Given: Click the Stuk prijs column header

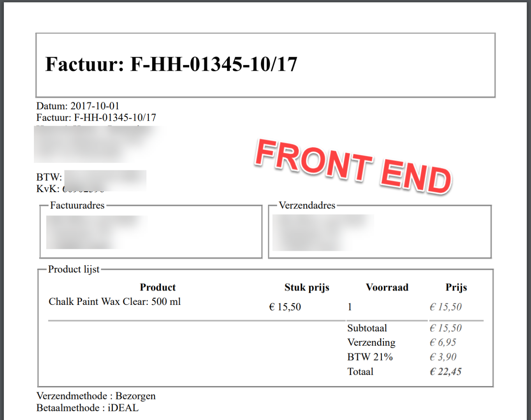Looking at the screenshot, I should click(x=307, y=287).
